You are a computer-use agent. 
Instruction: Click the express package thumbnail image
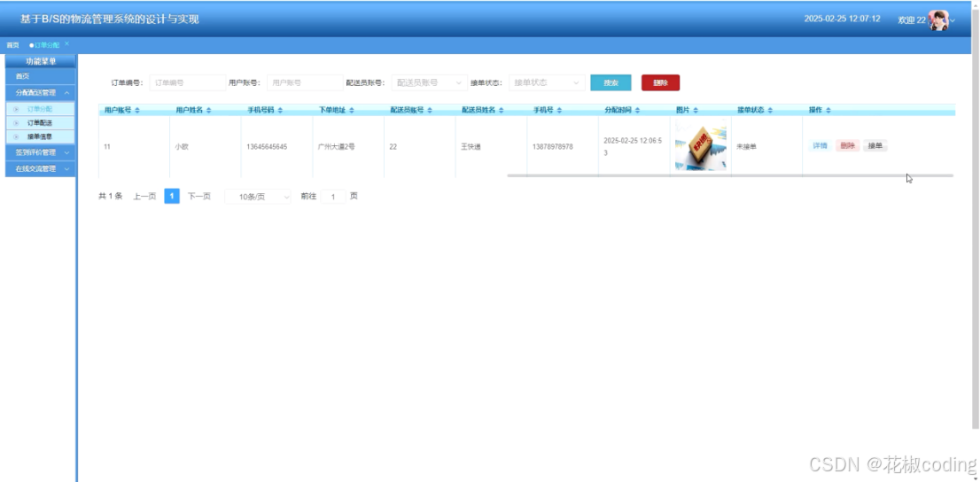(x=701, y=147)
